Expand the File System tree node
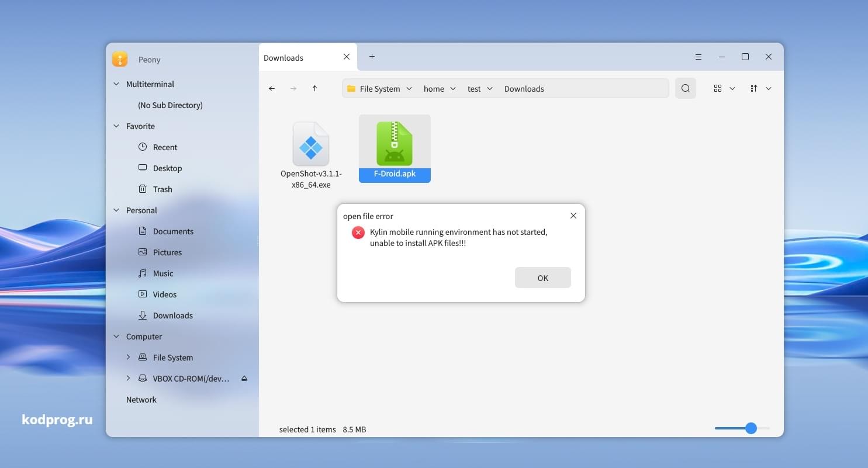Viewport: 868px width, 468px height. coord(128,357)
